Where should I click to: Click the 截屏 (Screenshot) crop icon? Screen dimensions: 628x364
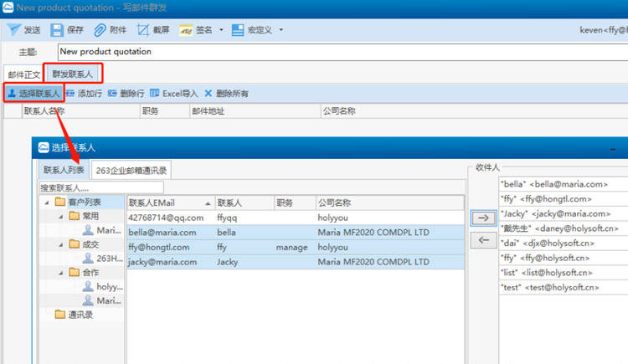point(143,30)
